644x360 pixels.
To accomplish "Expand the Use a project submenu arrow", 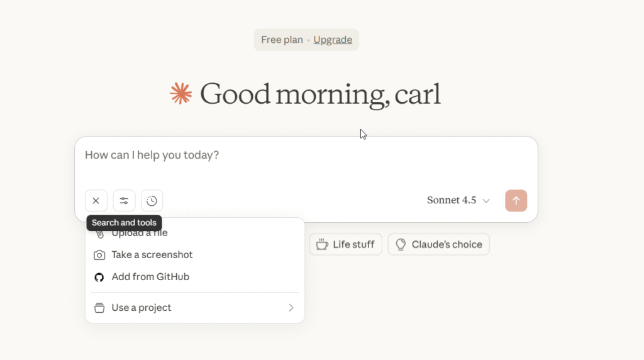I will click(x=291, y=308).
